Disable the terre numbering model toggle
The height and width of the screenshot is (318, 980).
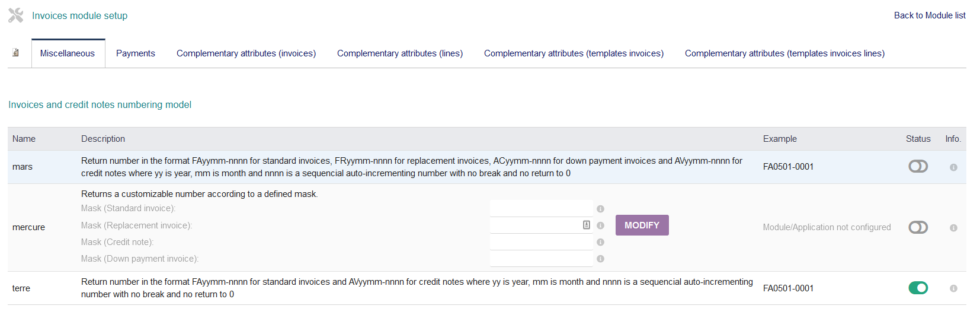point(918,288)
